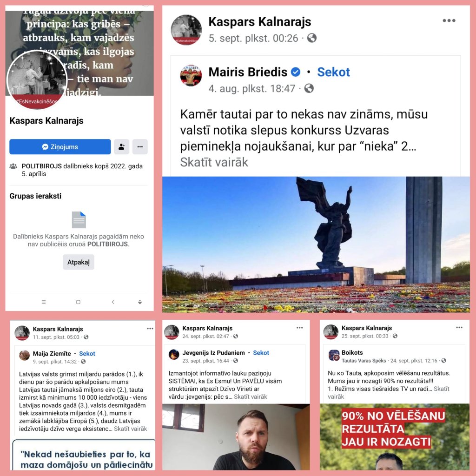Tap the Android recent apps menu icon
The width and height of the screenshot is (476, 476).
44,302
